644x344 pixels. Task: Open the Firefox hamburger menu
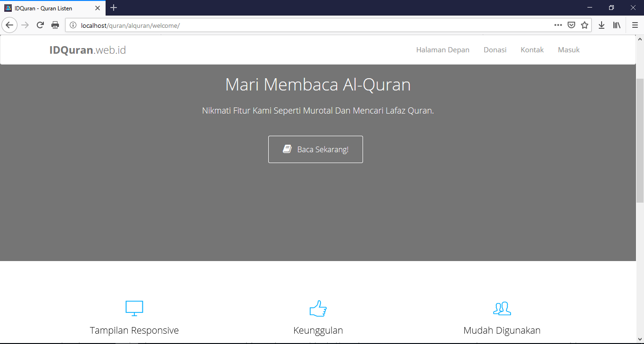tap(635, 25)
